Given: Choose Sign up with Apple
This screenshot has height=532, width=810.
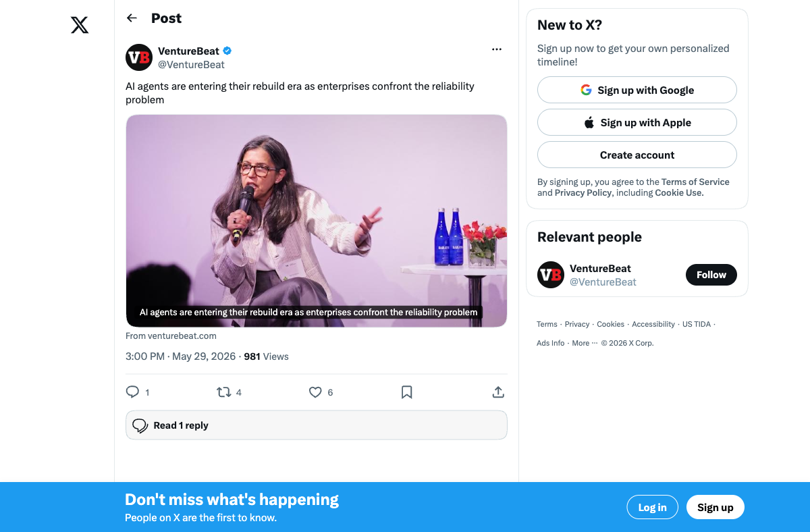Looking at the screenshot, I should pos(637,122).
